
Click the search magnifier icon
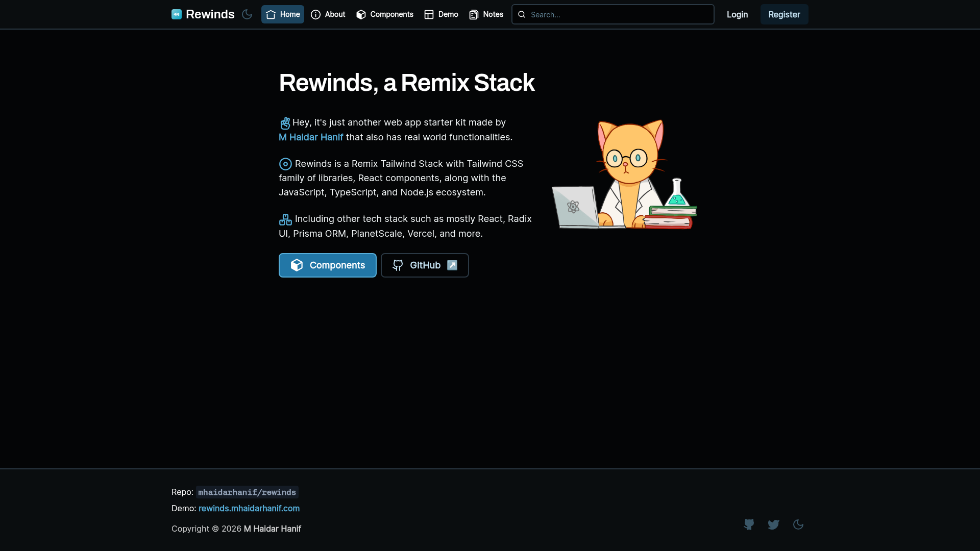[x=522, y=14]
